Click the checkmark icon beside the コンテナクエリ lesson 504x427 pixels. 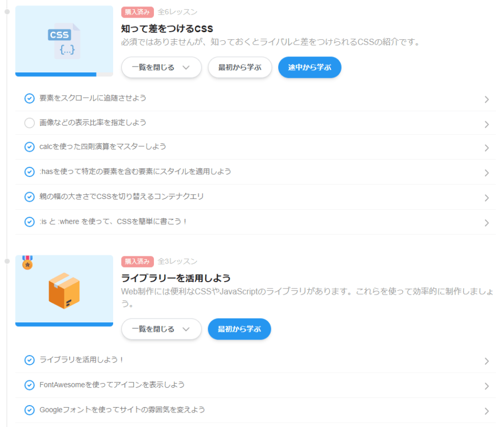tap(29, 197)
